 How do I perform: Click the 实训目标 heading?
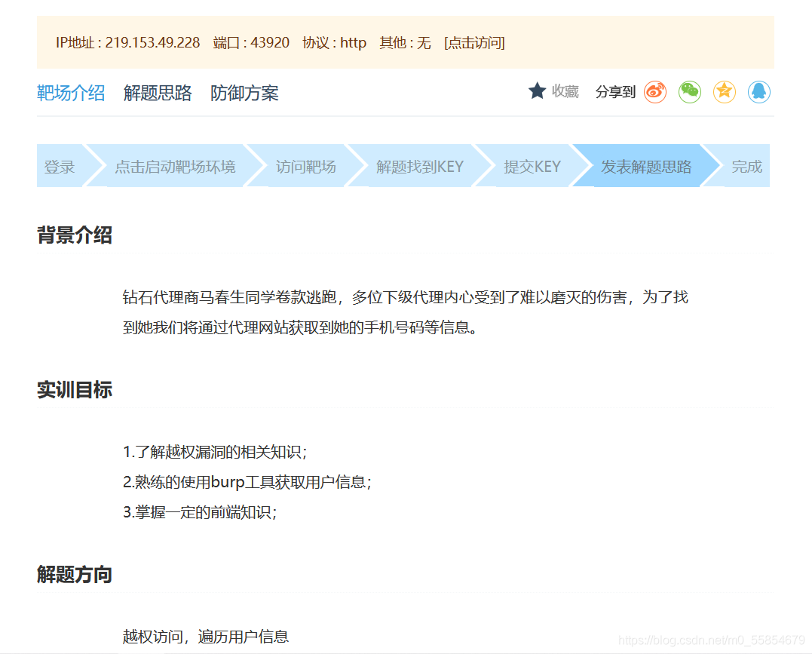pos(75,390)
